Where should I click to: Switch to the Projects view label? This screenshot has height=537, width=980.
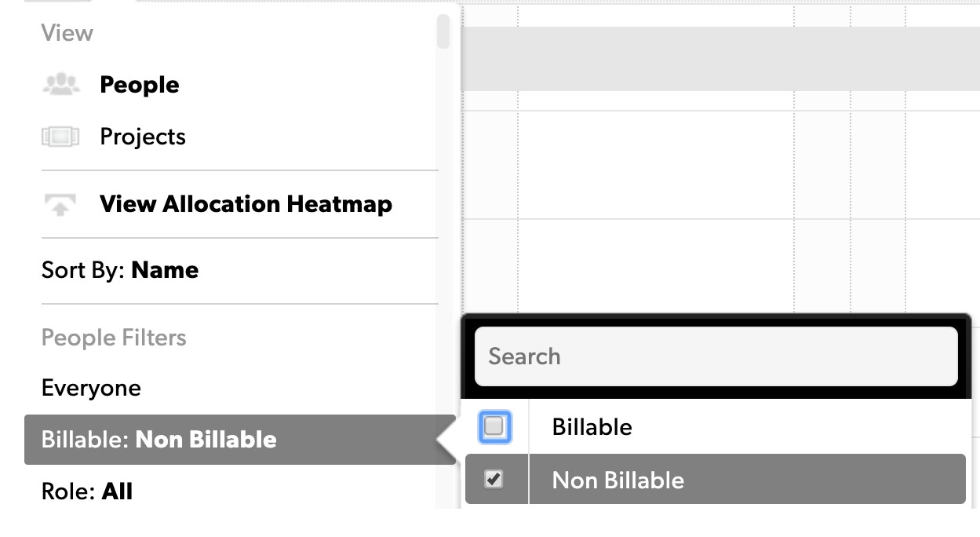tap(143, 137)
